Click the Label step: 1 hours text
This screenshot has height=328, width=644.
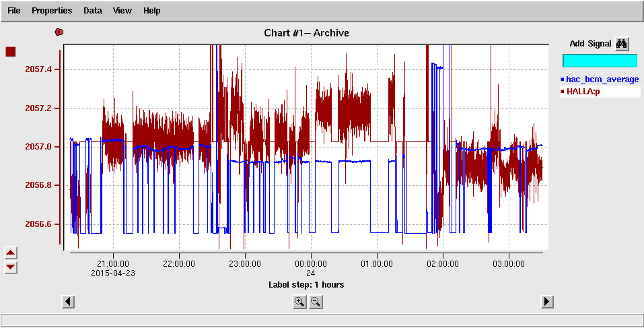coord(306,284)
